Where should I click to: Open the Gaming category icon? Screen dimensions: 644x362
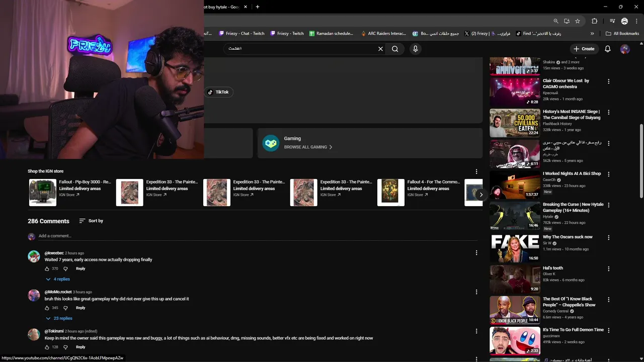pos(271,143)
